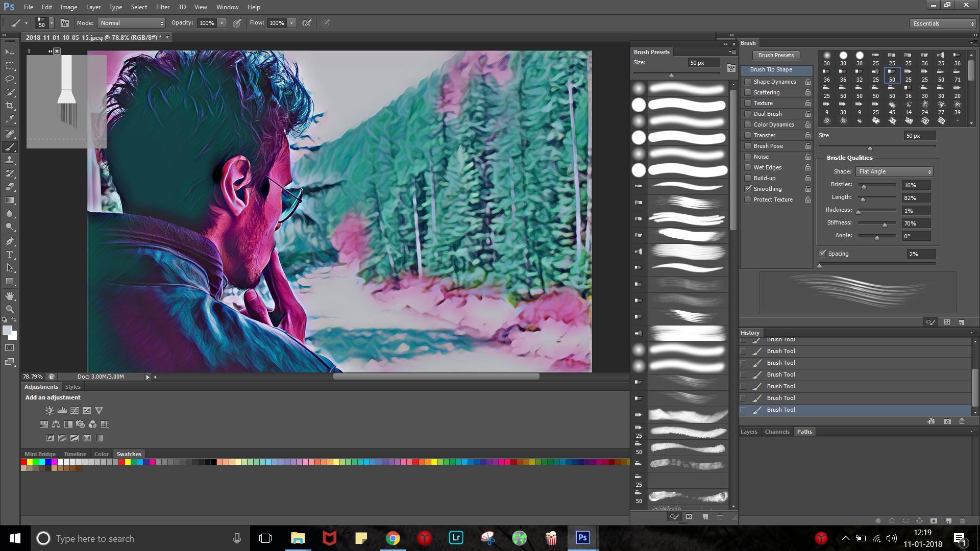Viewport: 980px width, 551px height.
Task: Select the Eraser tool
Action: [10, 187]
